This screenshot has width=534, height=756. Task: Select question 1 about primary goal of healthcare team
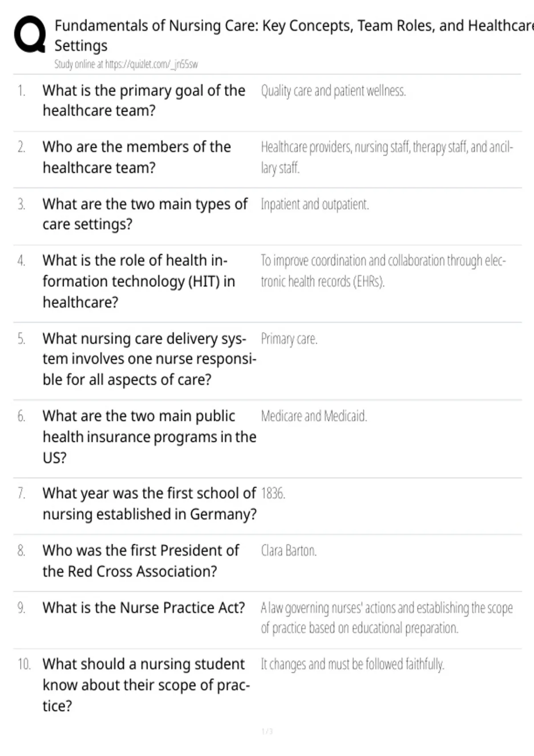point(144,101)
